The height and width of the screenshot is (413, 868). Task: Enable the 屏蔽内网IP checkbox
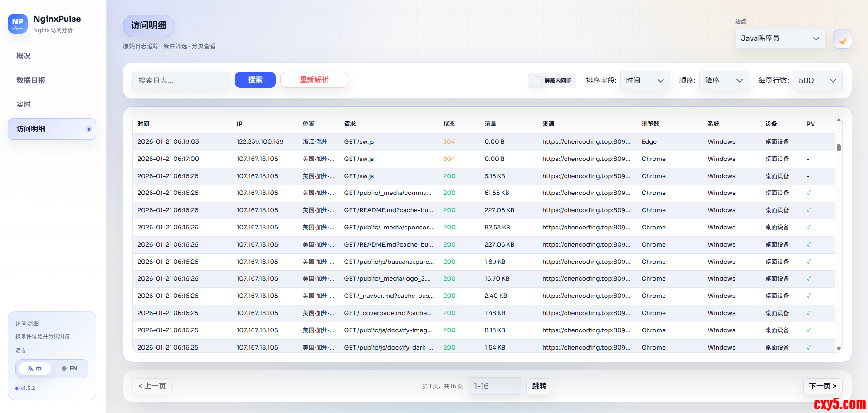[537, 81]
